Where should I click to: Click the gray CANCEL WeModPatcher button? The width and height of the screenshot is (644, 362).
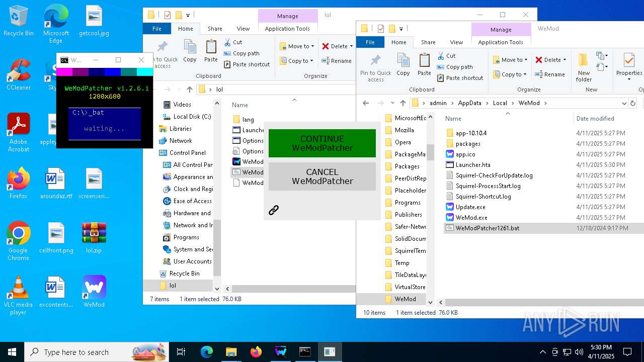[322, 176]
